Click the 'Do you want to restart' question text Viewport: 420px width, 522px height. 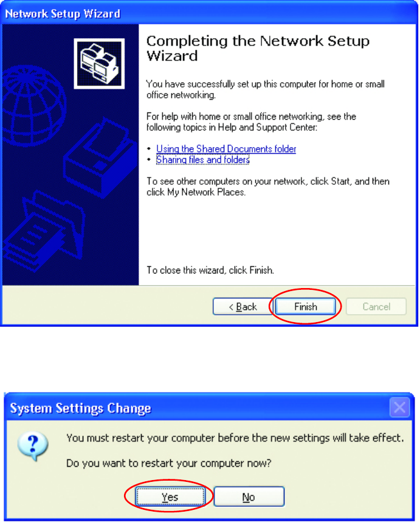tap(169, 463)
